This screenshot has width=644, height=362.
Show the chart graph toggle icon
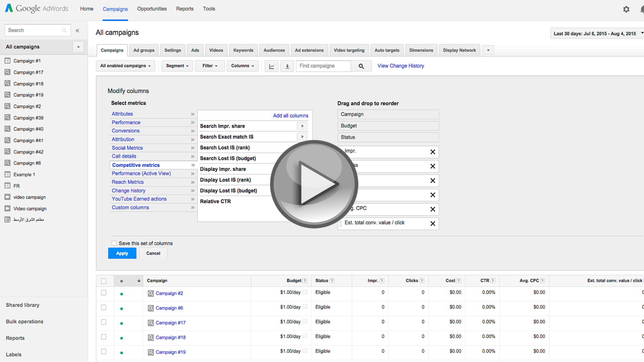272,66
